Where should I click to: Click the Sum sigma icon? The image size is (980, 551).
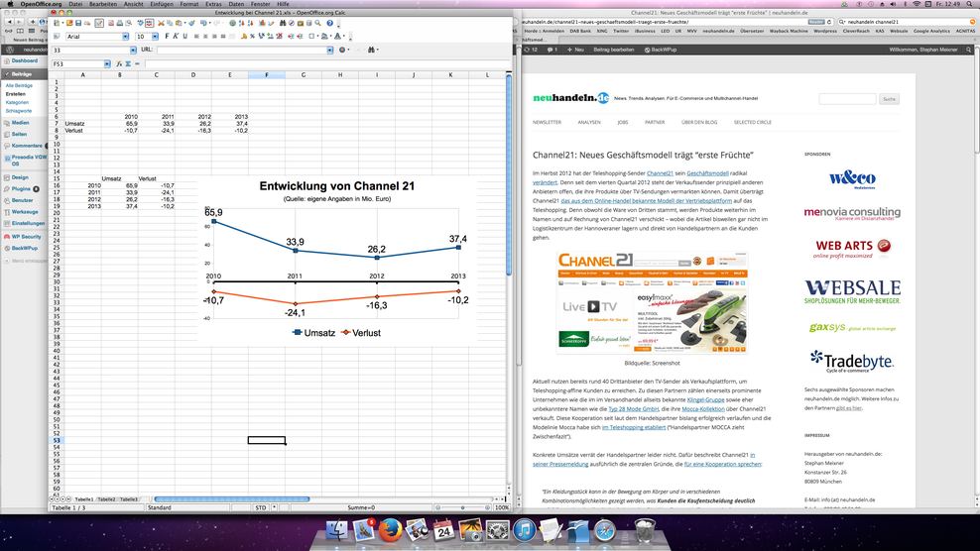128,63
